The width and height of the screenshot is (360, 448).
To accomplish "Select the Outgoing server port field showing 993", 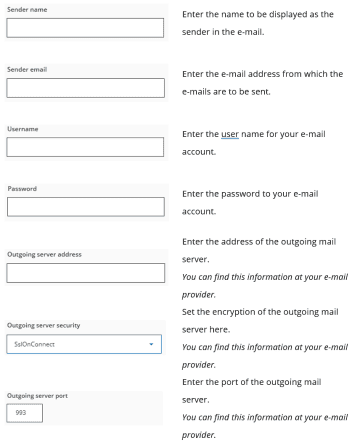I will point(25,413).
